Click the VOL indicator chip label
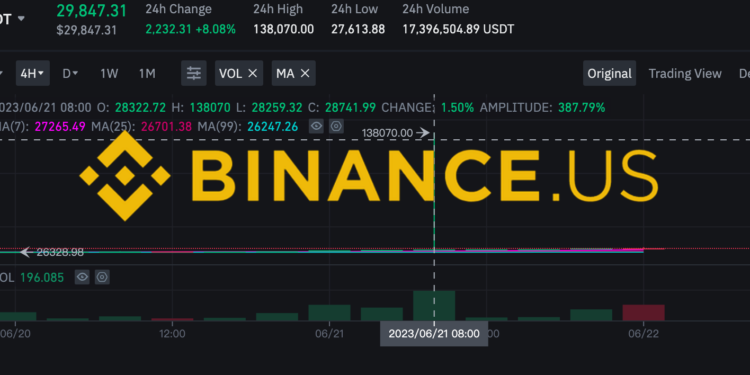750x375 pixels. pyautogui.click(x=231, y=74)
